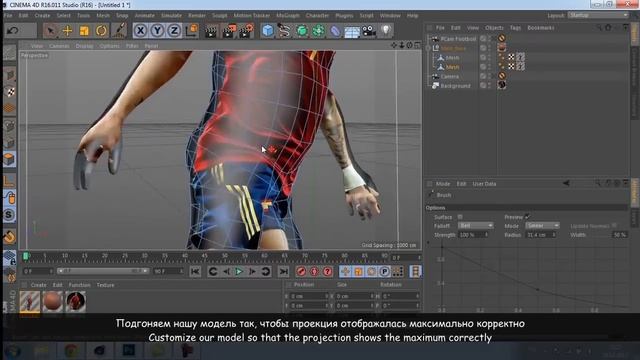The width and height of the screenshot is (640, 360).
Task: Select the dark football player material thumbnail
Action: tap(76, 302)
